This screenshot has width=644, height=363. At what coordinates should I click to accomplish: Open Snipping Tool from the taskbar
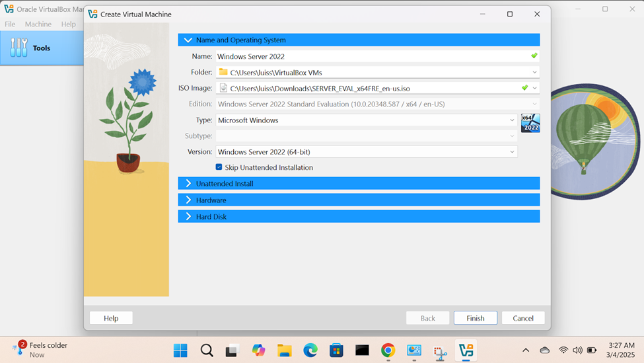pos(440,352)
